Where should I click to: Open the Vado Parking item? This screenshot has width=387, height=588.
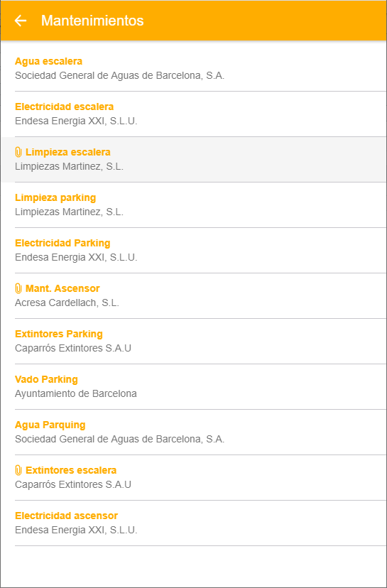point(193,386)
